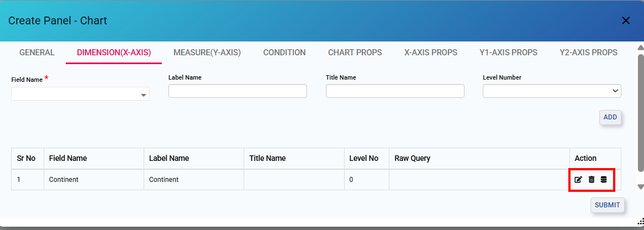Open the MEASURE(Y-AXIS) tab
Viewport: 644px width, 230px height.
point(207,53)
